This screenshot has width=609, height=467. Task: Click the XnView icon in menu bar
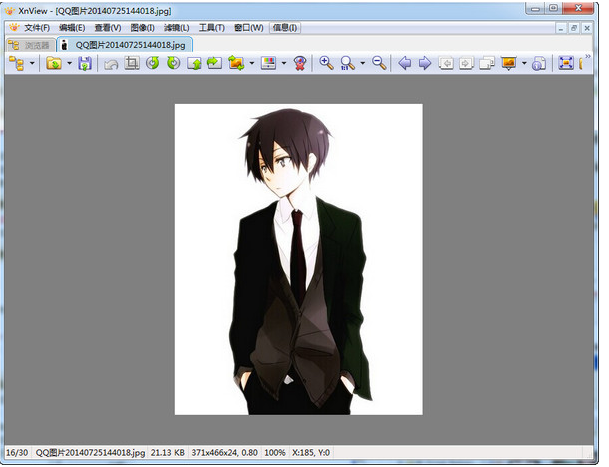point(14,28)
